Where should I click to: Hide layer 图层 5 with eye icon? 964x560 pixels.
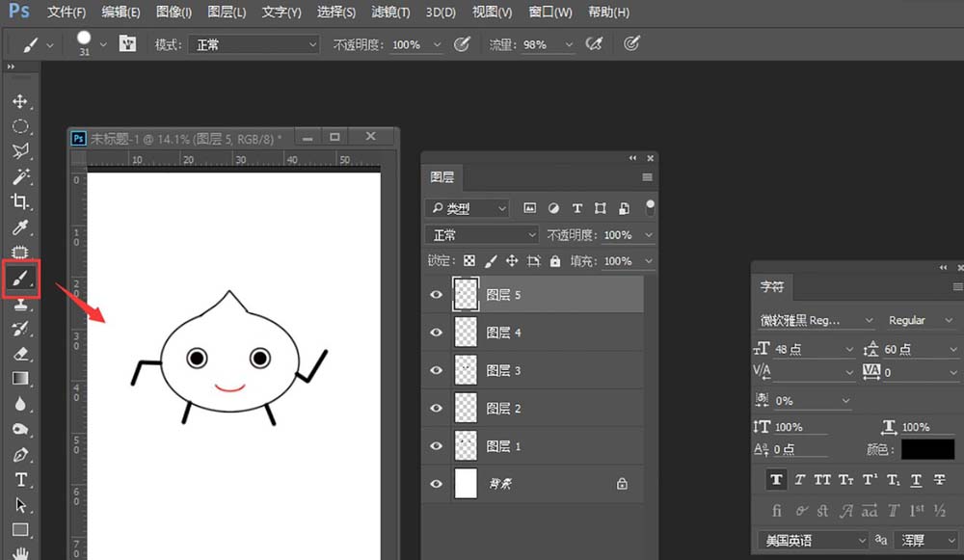pyautogui.click(x=437, y=295)
